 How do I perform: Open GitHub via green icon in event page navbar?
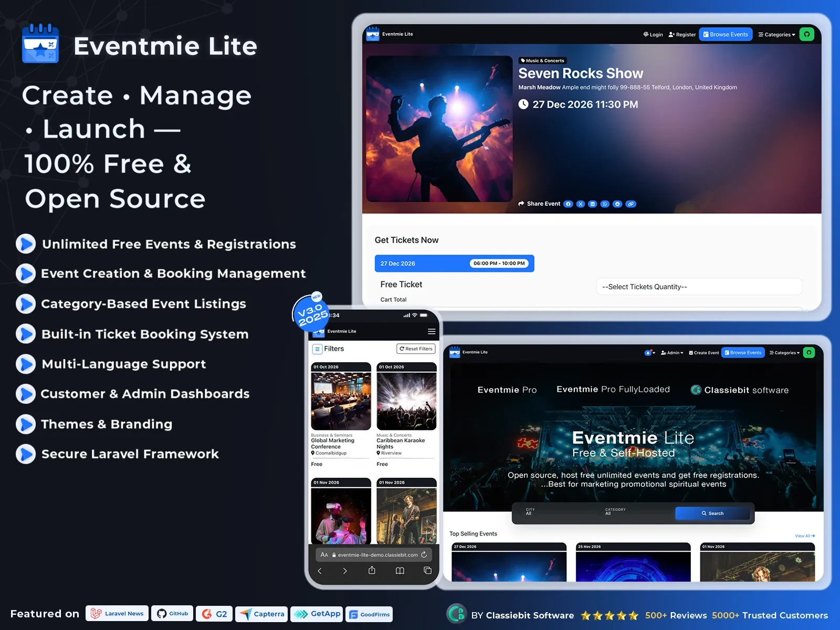pos(807,34)
